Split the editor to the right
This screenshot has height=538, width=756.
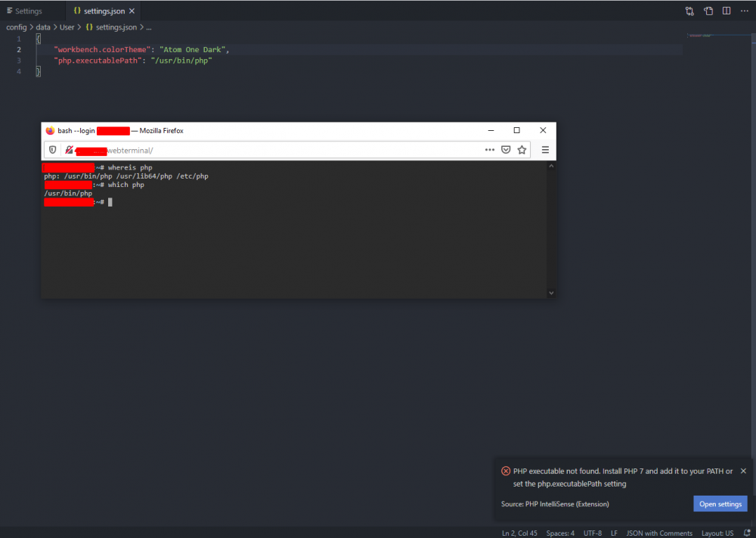coord(726,11)
